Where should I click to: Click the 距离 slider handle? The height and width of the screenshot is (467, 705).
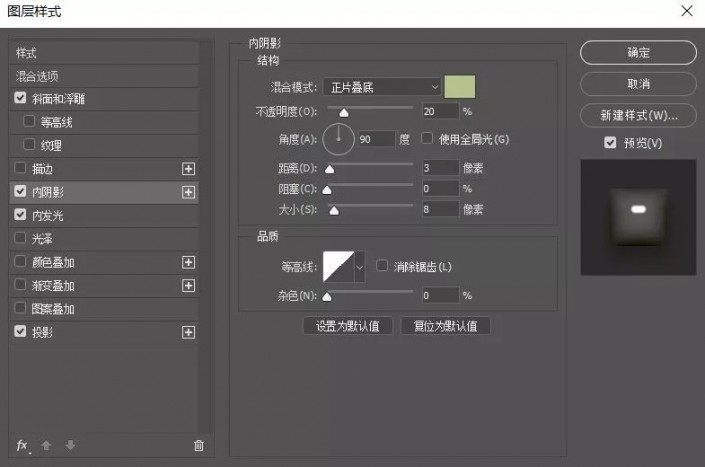pos(330,169)
